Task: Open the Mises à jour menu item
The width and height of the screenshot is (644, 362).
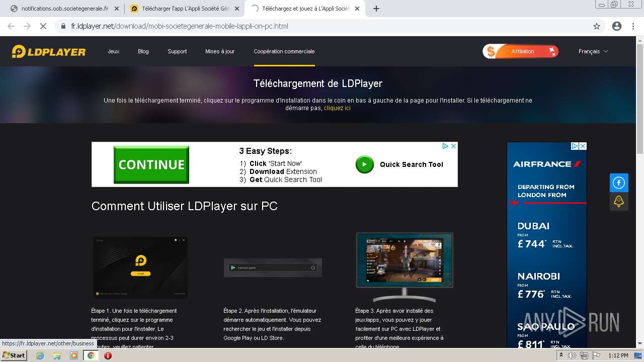Action: [x=220, y=51]
